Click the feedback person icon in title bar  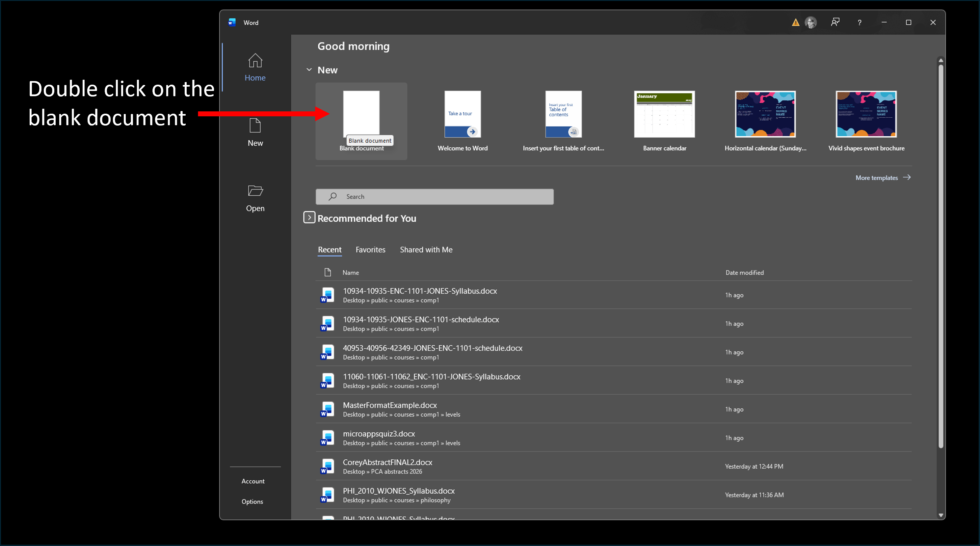(x=835, y=22)
